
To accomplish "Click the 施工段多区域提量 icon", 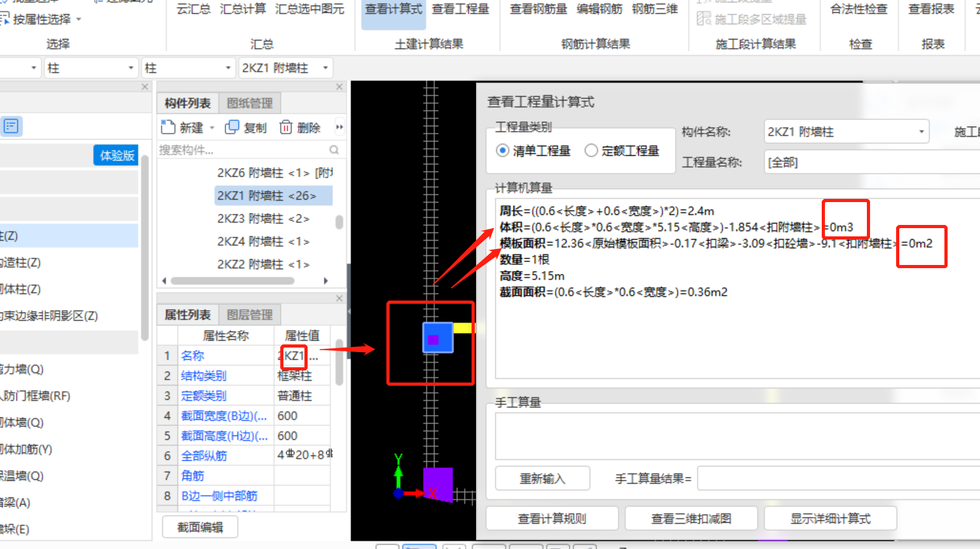I will point(704,19).
